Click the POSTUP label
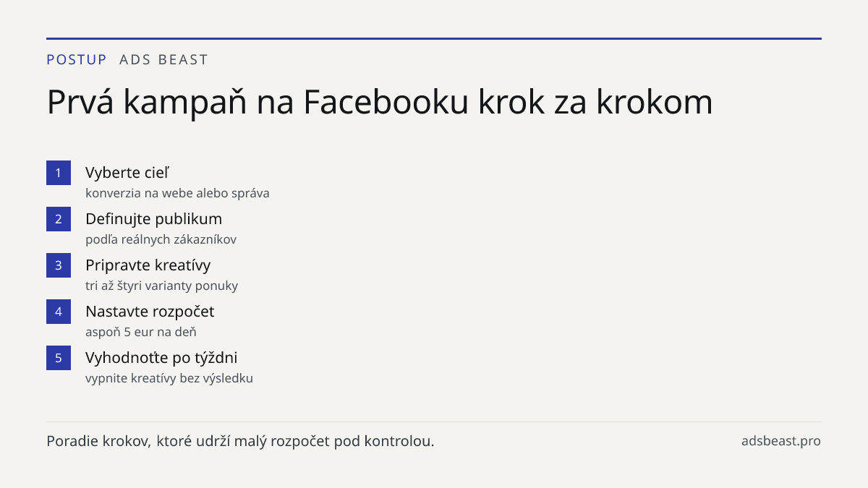The width and height of the screenshot is (868, 488). pos(77,60)
